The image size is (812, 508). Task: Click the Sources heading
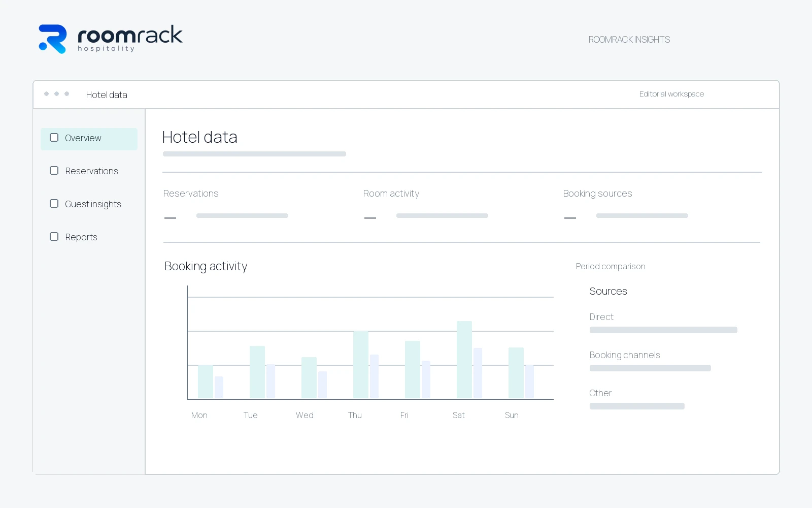pyautogui.click(x=608, y=291)
